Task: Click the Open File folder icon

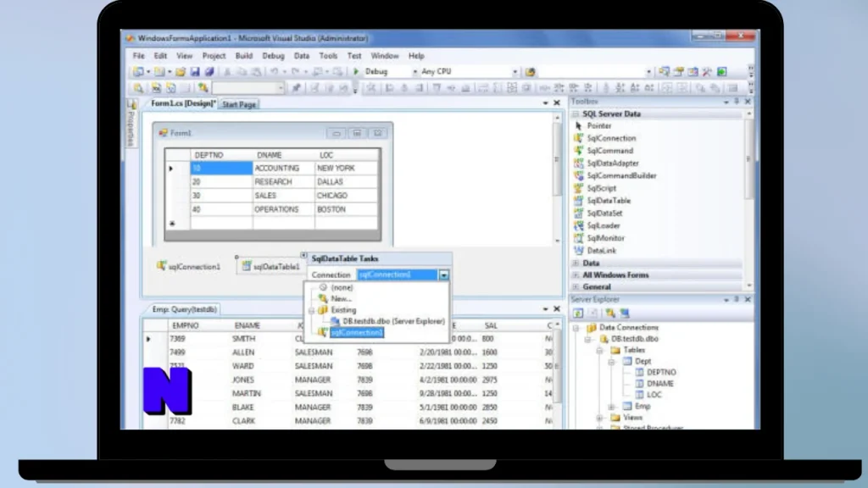Action: 181,71
